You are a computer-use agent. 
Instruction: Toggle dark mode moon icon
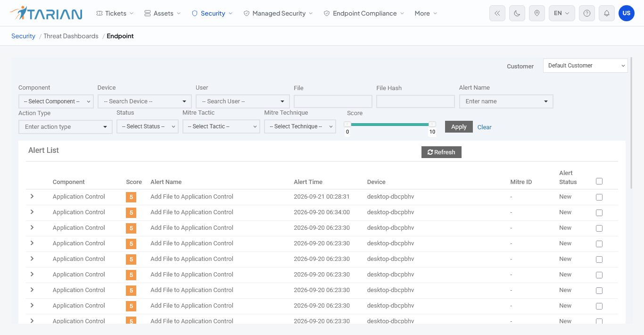[517, 13]
